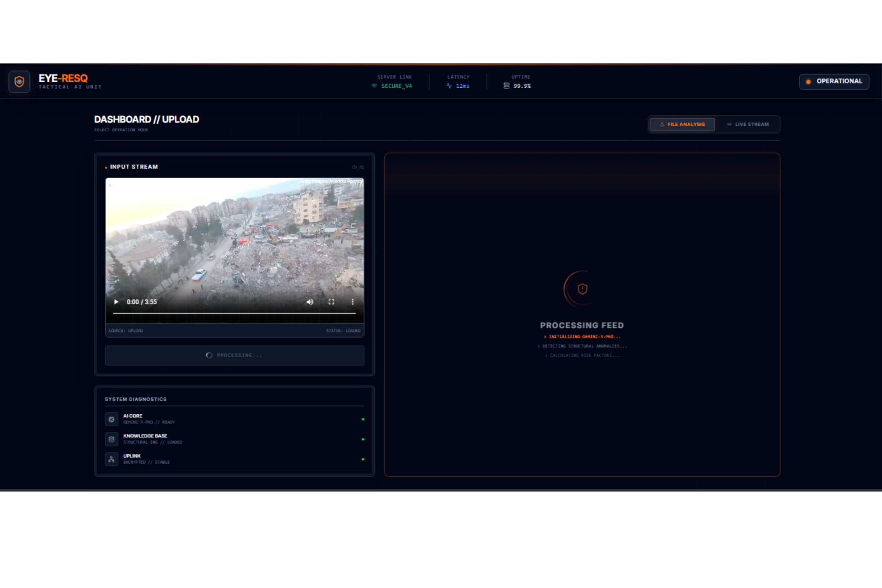Click the earthquake drone footage thumbnail
This screenshot has height=588, width=882.
pos(234,239)
